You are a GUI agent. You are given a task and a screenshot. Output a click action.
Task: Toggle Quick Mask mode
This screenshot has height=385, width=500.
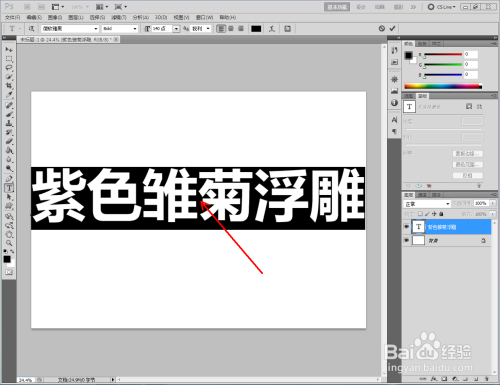(9, 272)
